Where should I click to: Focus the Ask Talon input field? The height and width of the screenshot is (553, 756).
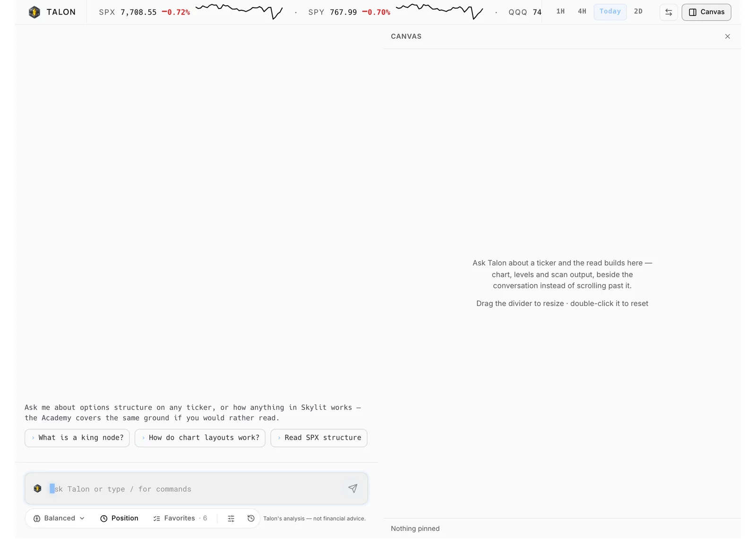[x=196, y=489]
